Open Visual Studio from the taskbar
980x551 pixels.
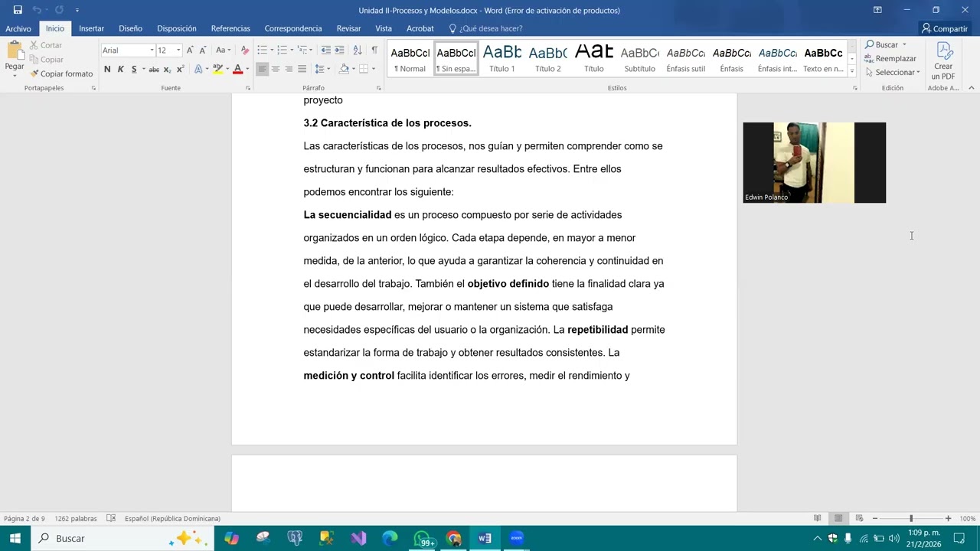click(358, 538)
